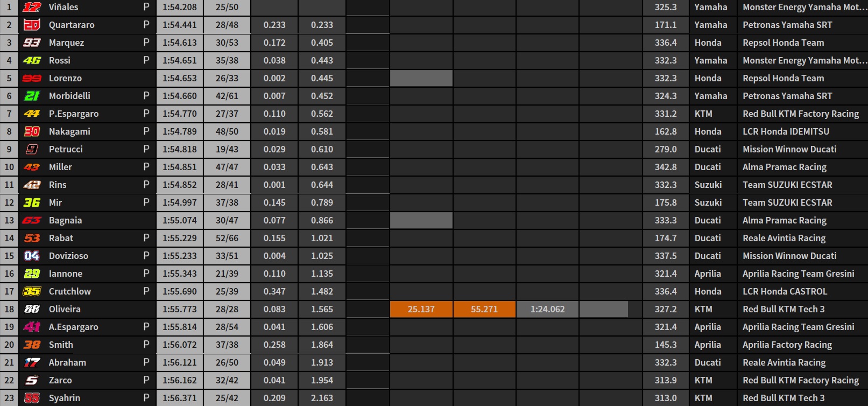The width and height of the screenshot is (868, 406).
Task: Click Viñales number 12 badge
Action: tap(32, 7)
